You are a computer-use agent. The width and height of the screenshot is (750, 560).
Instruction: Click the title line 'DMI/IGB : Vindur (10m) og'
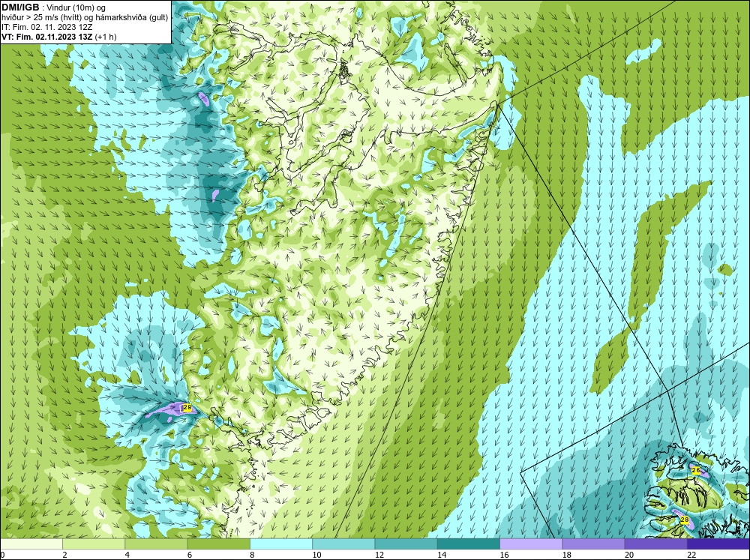pos(54,7)
